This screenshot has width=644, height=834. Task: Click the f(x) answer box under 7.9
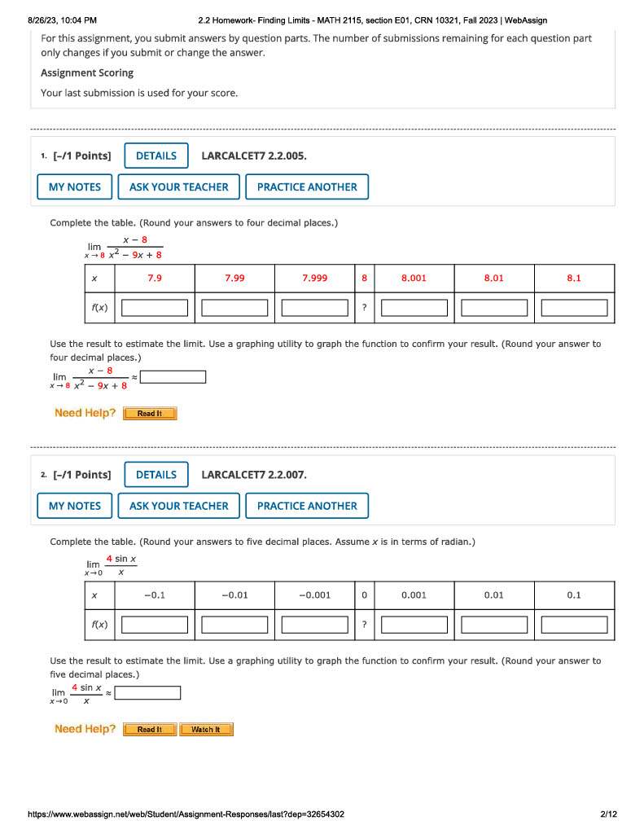click(155, 307)
